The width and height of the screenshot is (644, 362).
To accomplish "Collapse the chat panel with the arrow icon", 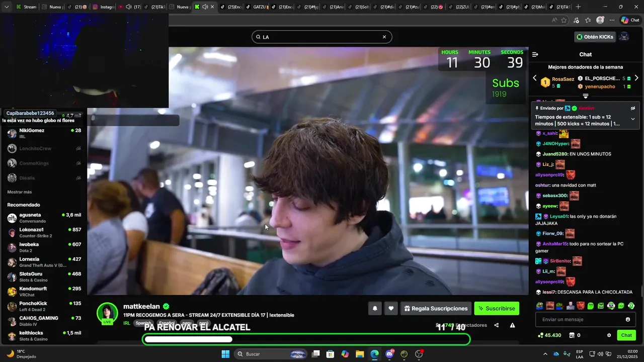I will tap(535, 54).
